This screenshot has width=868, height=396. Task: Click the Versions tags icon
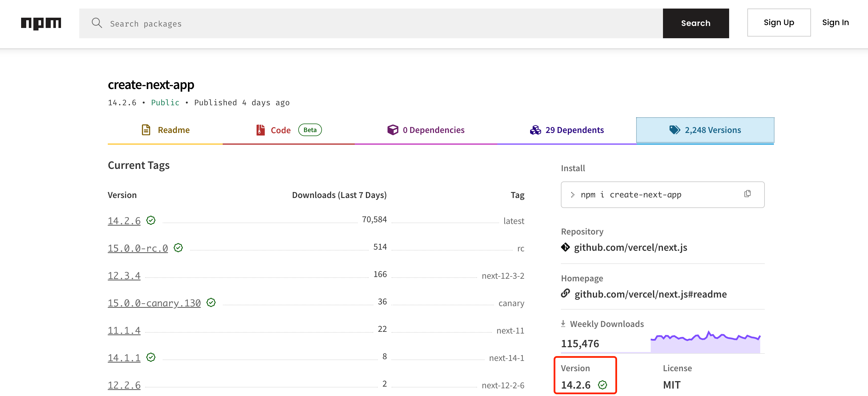click(675, 130)
